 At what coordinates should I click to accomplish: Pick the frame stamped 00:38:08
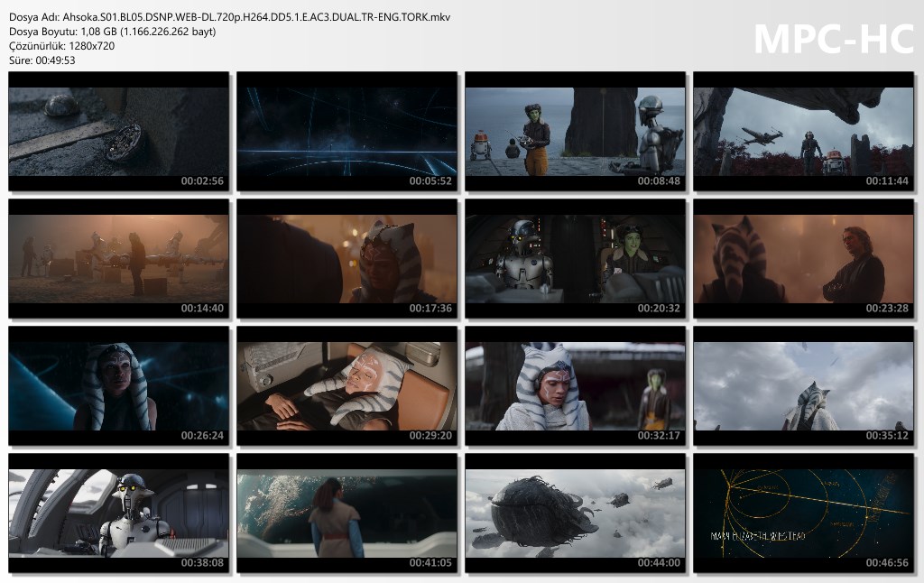coord(118,514)
